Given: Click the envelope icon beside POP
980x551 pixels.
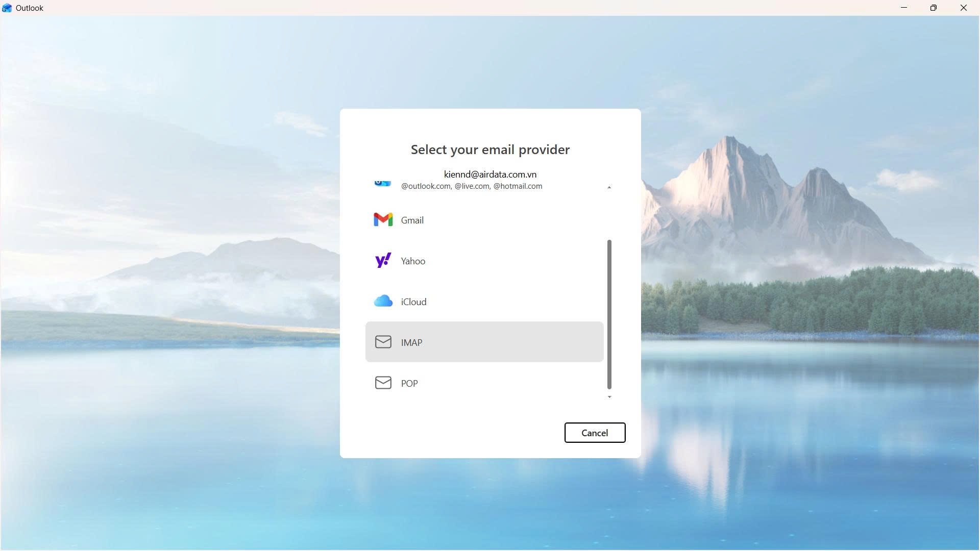Looking at the screenshot, I should (x=383, y=383).
